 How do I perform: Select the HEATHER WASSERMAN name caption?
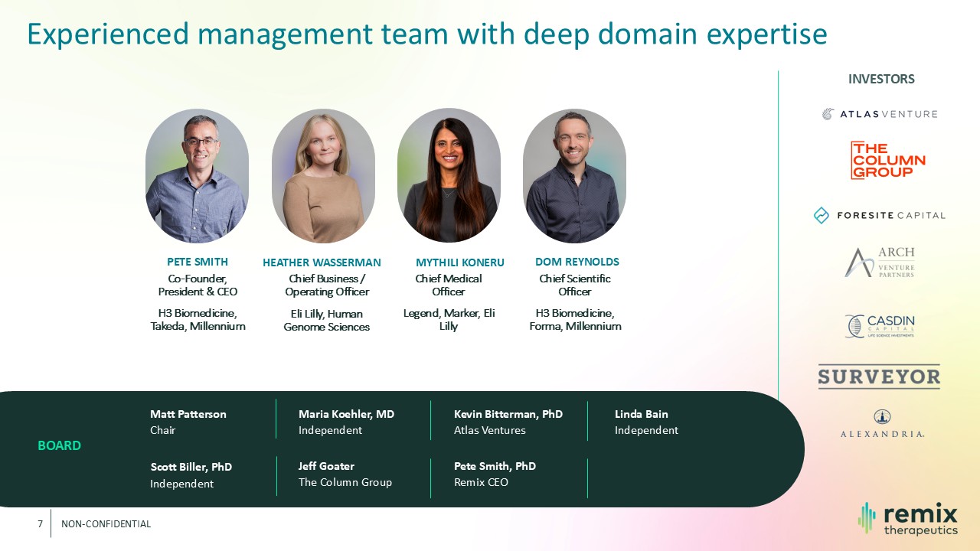pos(322,262)
